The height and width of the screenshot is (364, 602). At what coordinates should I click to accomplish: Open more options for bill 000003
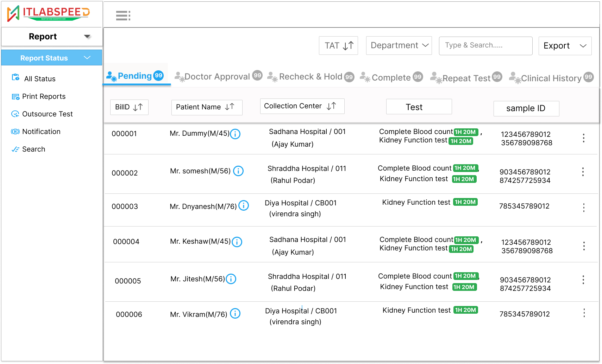[x=584, y=207]
